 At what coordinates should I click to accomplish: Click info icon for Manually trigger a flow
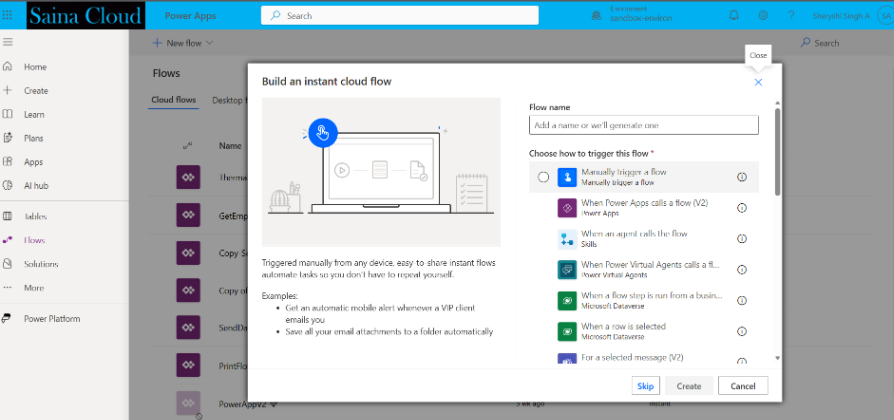[x=742, y=177]
